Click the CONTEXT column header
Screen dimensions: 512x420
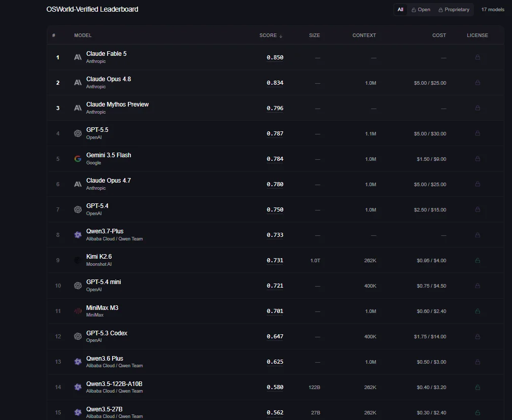pos(364,35)
